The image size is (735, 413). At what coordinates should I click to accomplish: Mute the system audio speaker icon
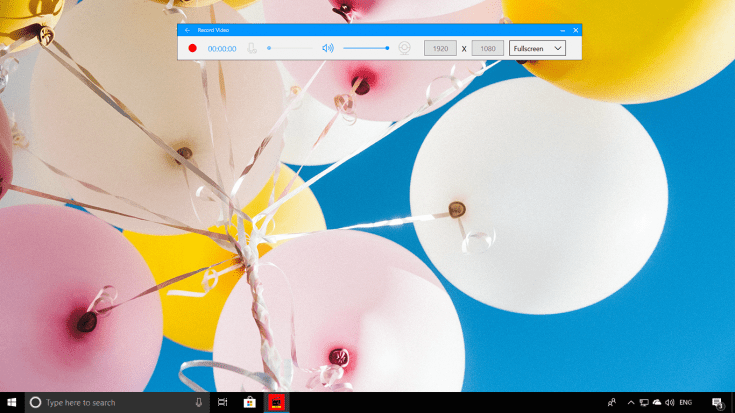327,48
